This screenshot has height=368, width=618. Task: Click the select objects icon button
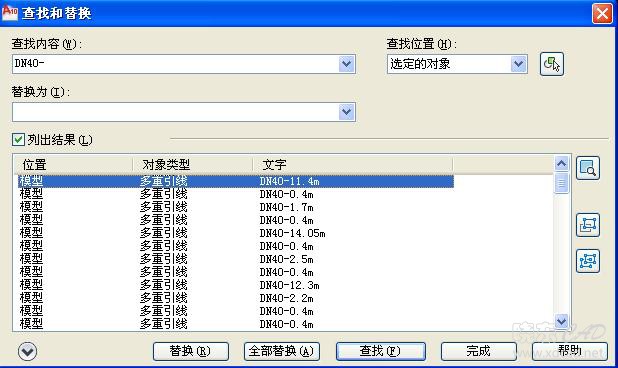551,64
